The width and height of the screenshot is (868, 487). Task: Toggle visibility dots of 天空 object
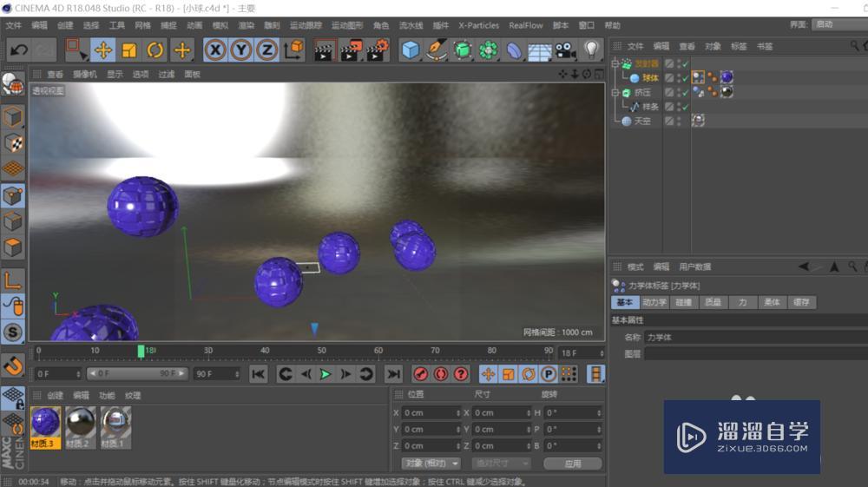pos(680,122)
